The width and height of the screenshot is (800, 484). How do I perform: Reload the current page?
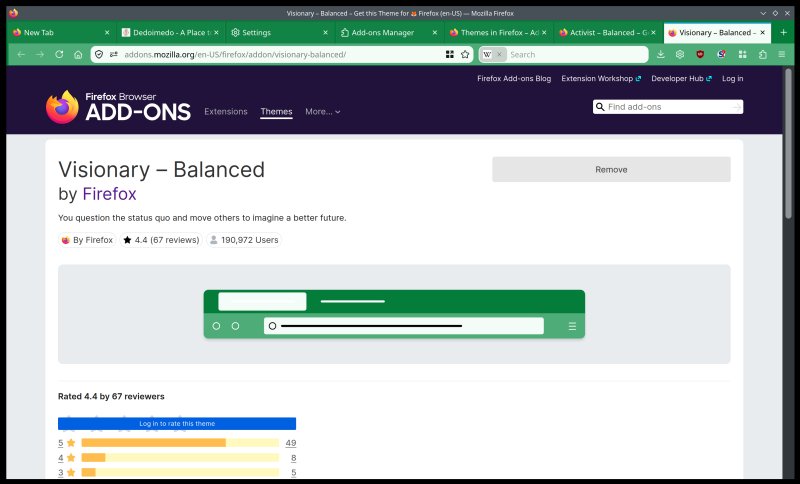coord(59,55)
